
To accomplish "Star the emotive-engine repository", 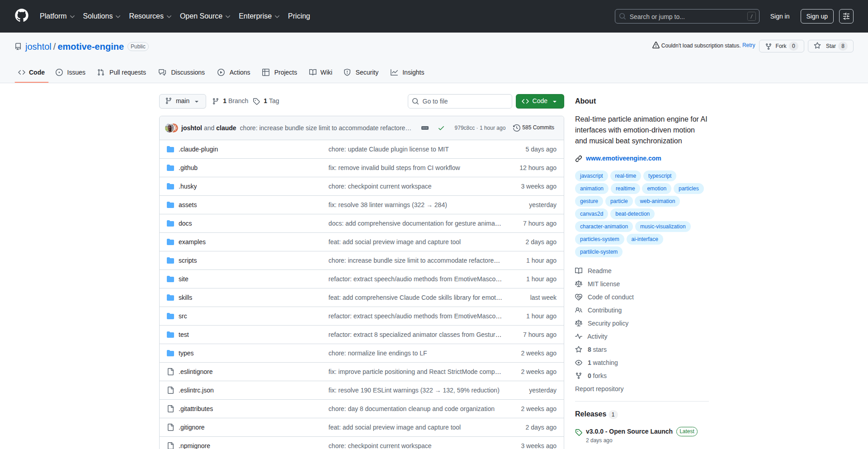I will [830, 46].
